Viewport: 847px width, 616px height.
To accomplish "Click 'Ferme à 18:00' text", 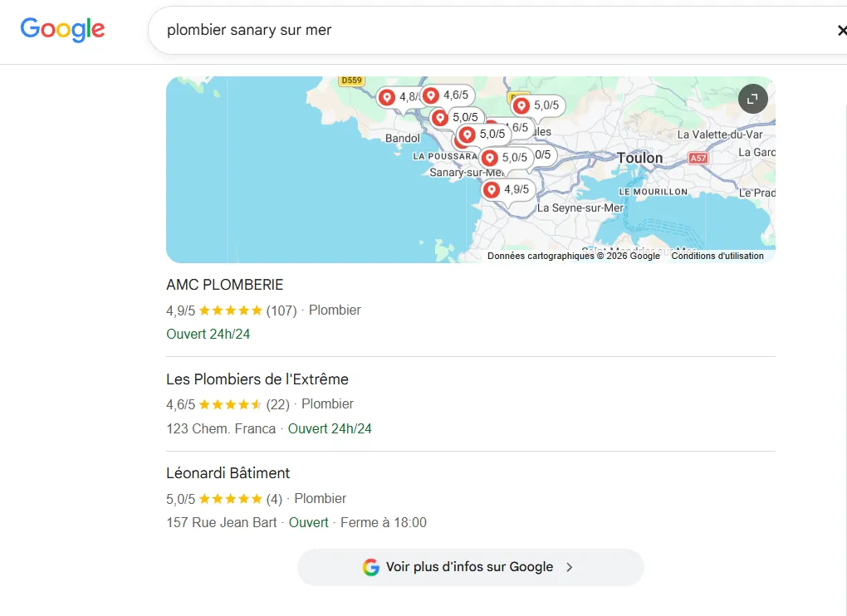I will tap(384, 522).
